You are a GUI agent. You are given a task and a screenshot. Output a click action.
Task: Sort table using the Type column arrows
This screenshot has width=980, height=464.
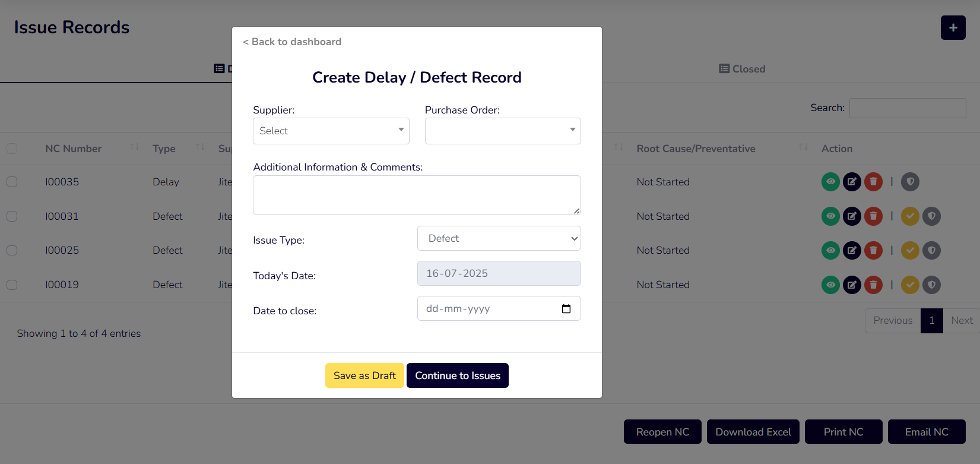tap(200, 147)
